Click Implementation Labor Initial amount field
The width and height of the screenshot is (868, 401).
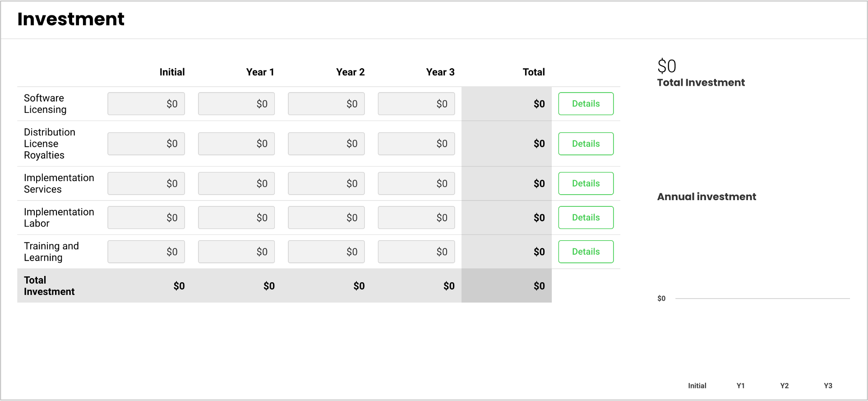coord(146,218)
